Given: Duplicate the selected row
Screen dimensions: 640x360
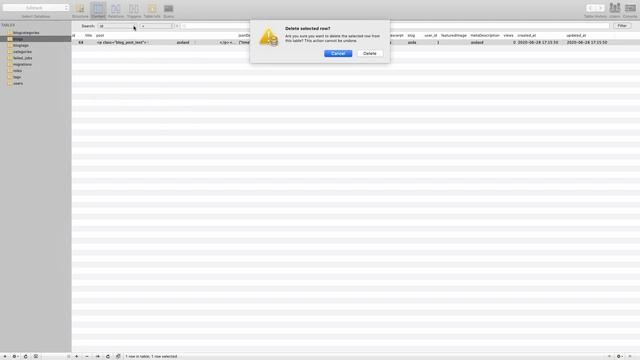Looking at the screenshot, I should click(97, 356).
